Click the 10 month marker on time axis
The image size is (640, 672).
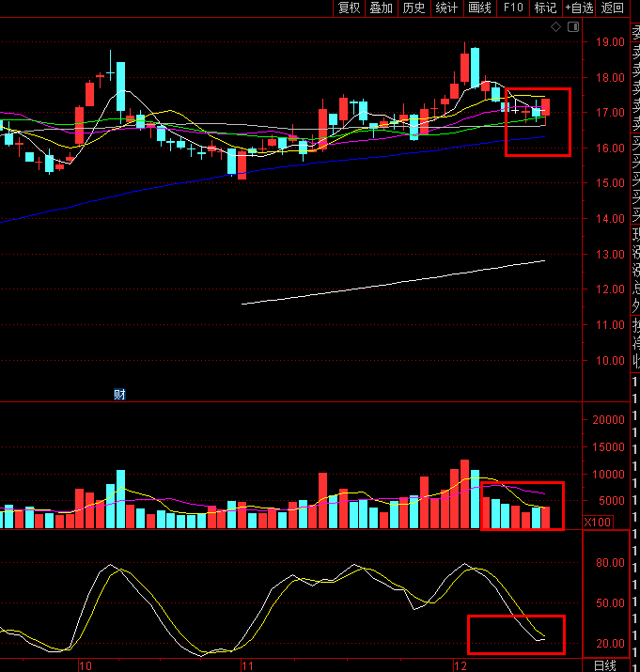coord(85,665)
